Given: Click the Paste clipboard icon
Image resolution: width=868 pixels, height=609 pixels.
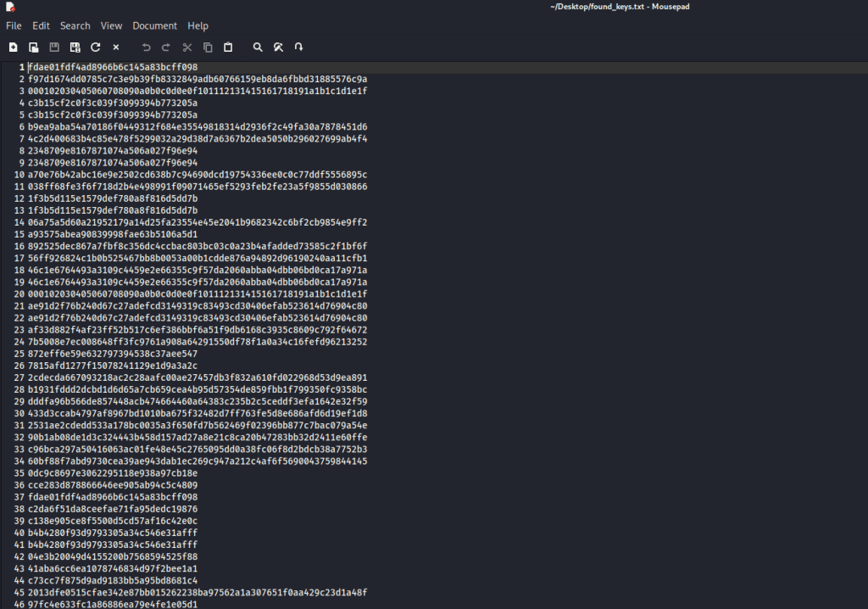Looking at the screenshot, I should [228, 47].
